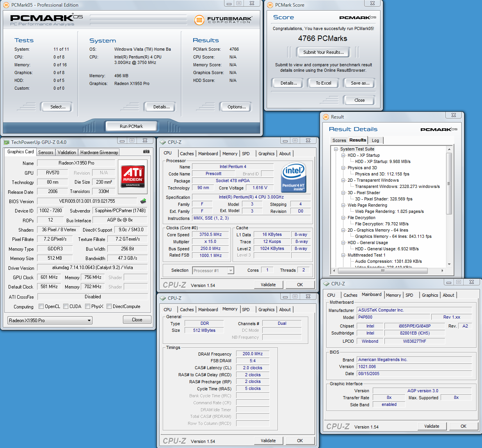482x448 pixels.
Task: Click the motherboard Model P4P800 field
Action: click(393, 317)
